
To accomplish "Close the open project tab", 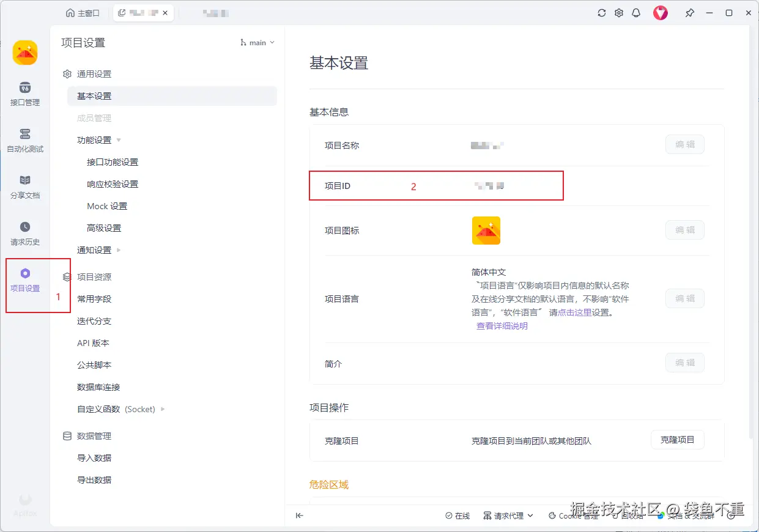I will point(165,13).
